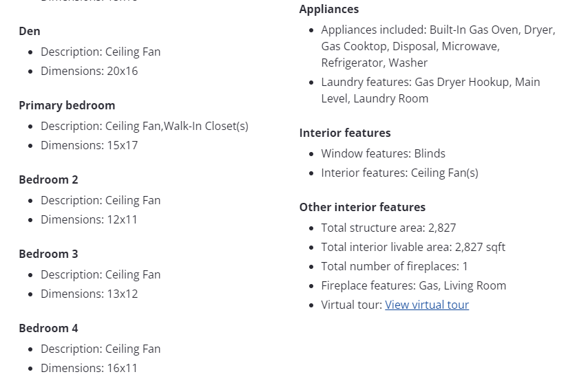Click the Laundry features list item

pos(430,90)
